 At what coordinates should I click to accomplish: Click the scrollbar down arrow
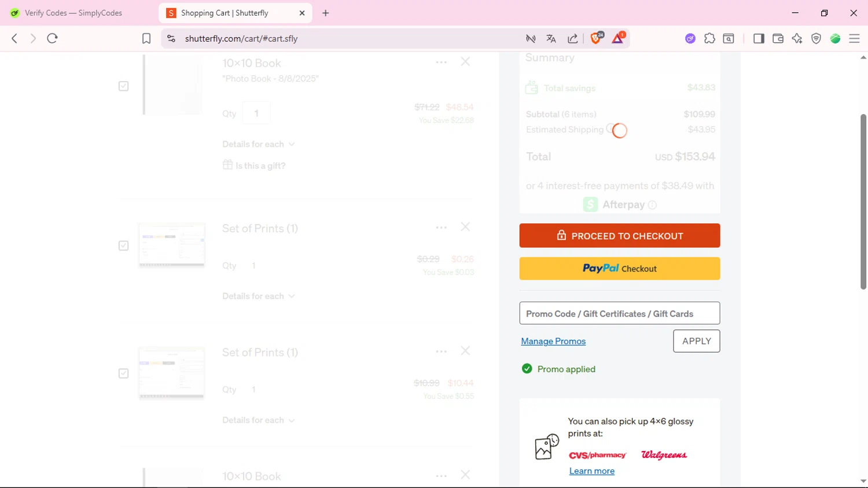(x=863, y=481)
